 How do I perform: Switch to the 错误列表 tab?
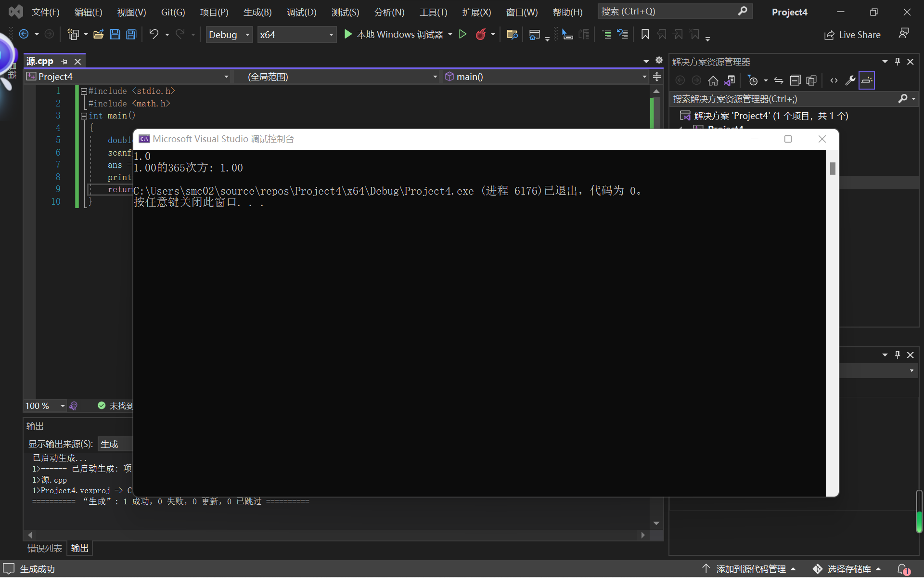pyautogui.click(x=44, y=548)
